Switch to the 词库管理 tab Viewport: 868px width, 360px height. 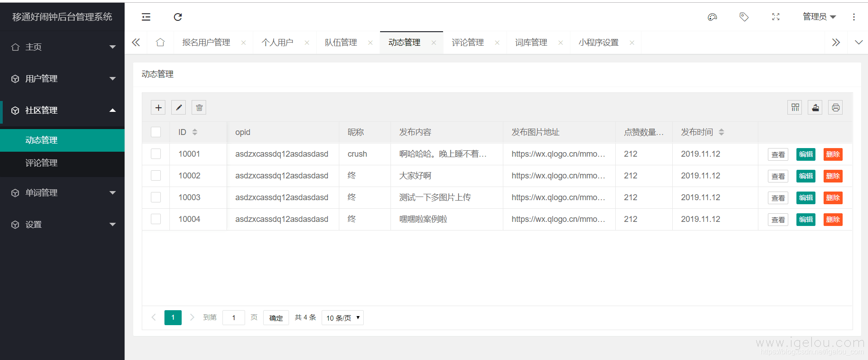tap(531, 43)
